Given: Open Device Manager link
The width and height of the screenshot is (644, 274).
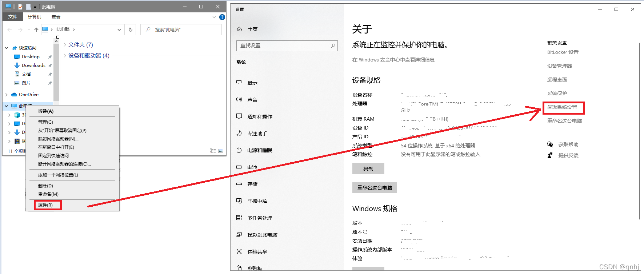Looking at the screenshot, I should [x=560, y=66].
